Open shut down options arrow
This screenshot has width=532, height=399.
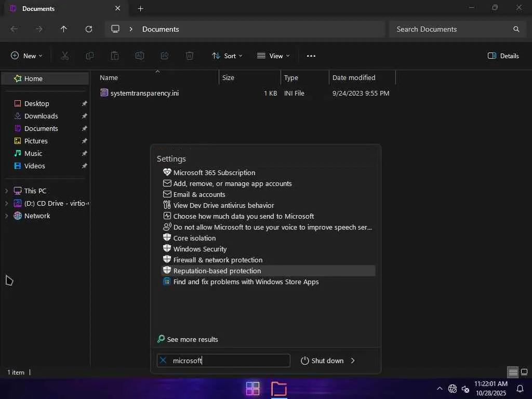click(x=353, y=361)
